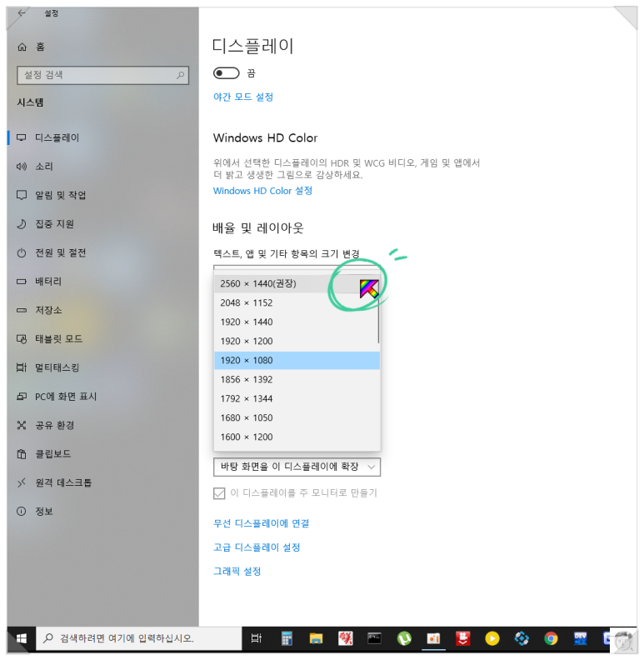The image size is (644, 660).
Task: Go back with the Settings back arrow
Action: (22, 13)
